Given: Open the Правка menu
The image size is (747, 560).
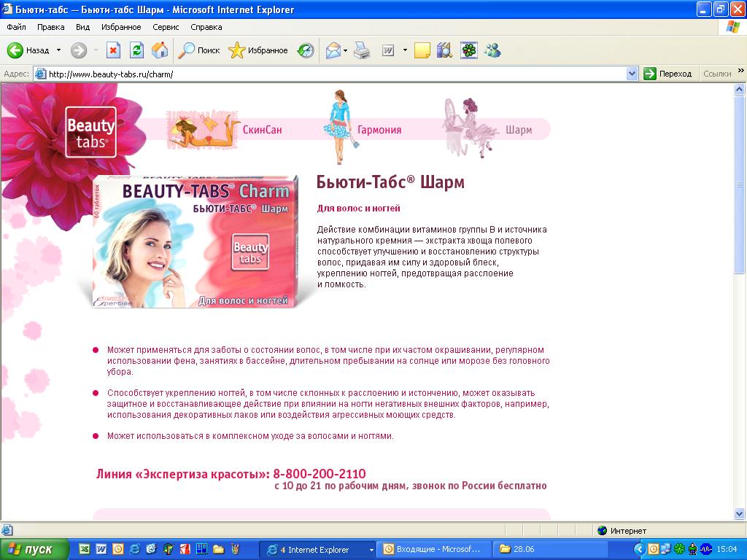Looking at the screenshot, I should [x=50, y=27].
